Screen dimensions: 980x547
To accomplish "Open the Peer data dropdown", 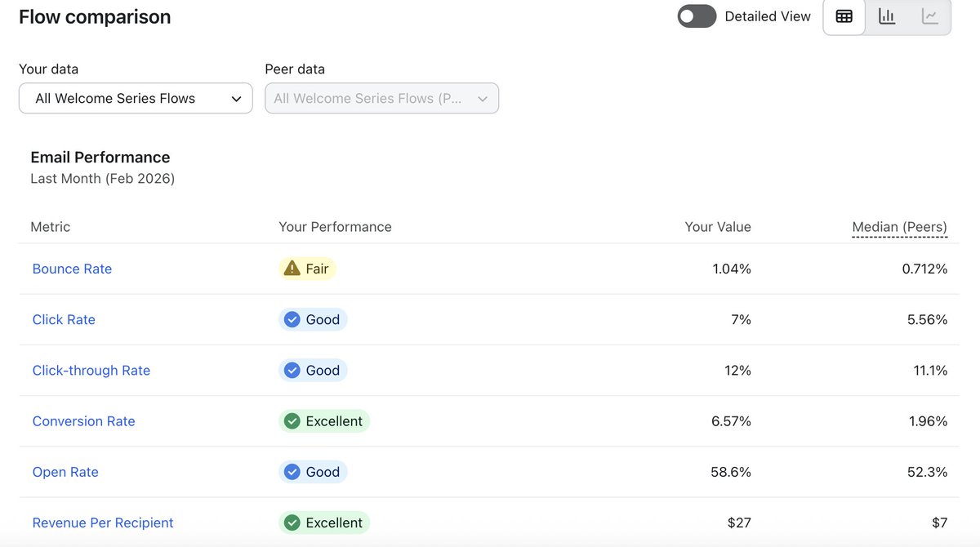I will [x=381, y=98].
